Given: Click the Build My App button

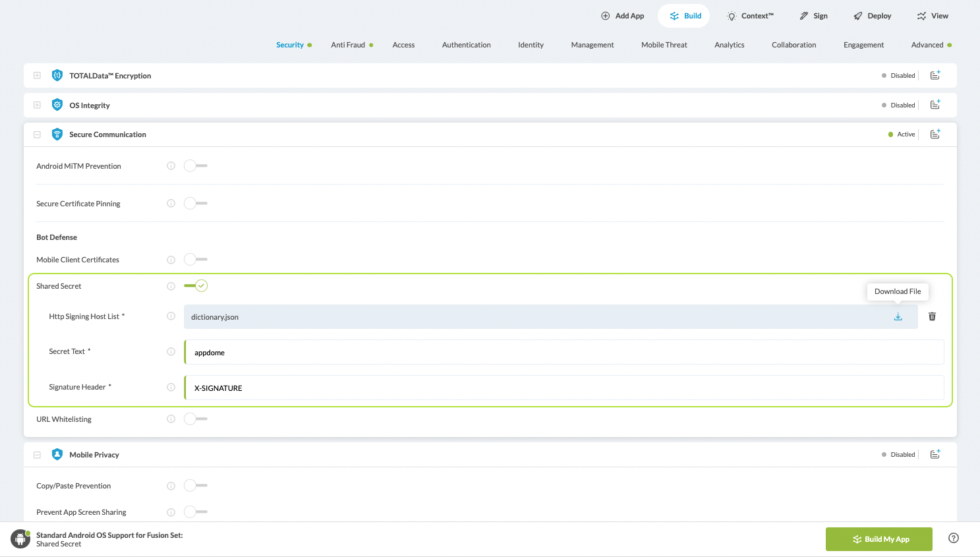Looking at the screenshot, I should point(879,539).
